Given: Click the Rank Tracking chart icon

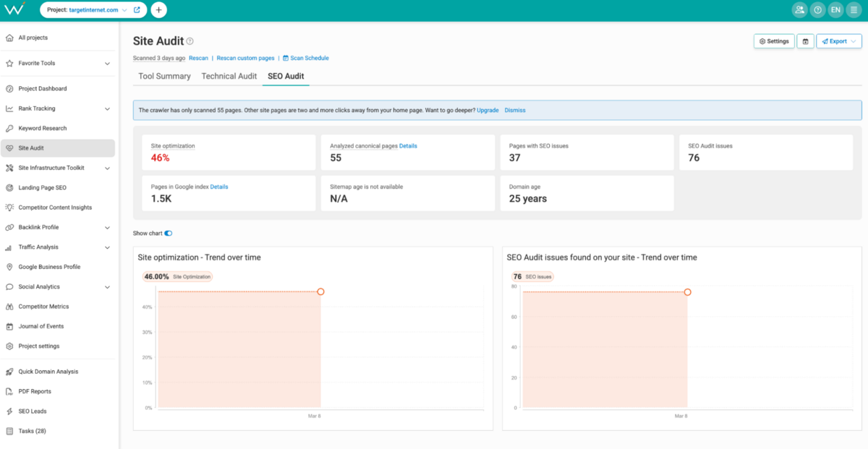Looking at the screenshot, I should 10,108.
